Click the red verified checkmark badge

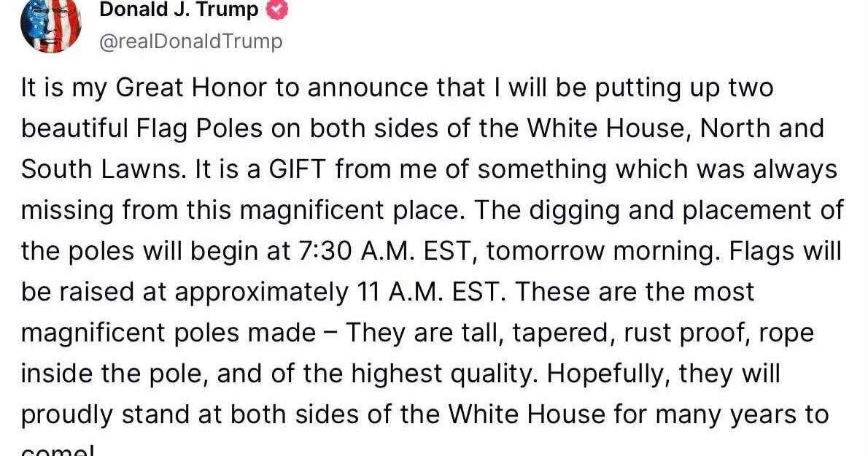(277, 10)
